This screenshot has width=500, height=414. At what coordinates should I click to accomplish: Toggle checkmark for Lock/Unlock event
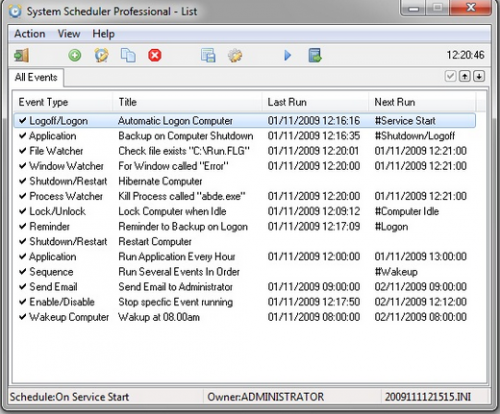pos(22,211)
